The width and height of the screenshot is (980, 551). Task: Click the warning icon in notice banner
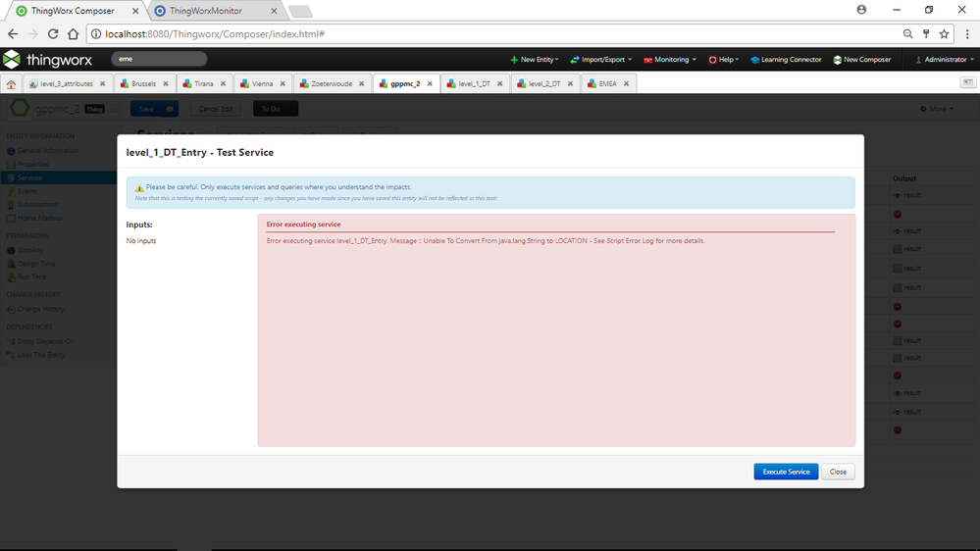(139, 187)
